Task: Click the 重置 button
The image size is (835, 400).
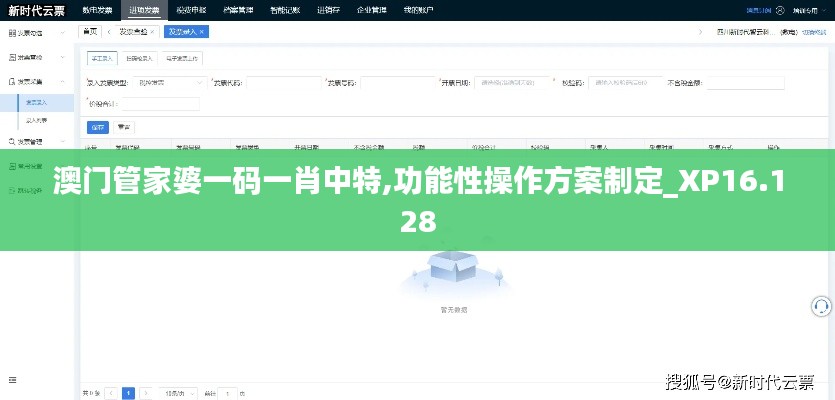Action: 124,127
